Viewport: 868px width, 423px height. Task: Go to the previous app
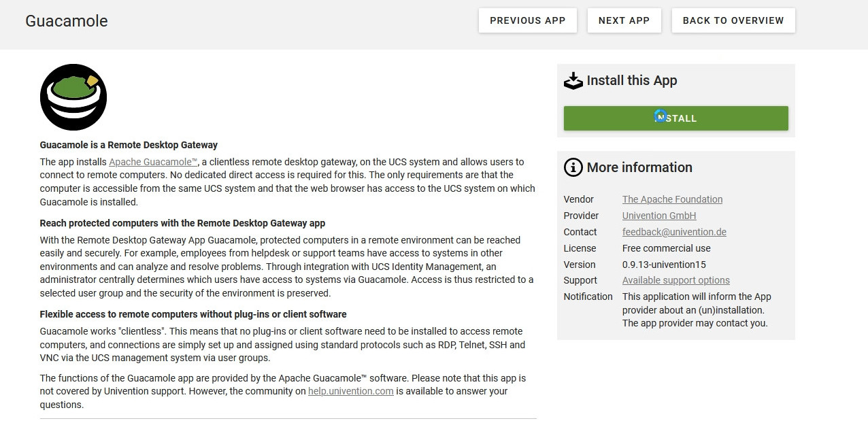527,20
